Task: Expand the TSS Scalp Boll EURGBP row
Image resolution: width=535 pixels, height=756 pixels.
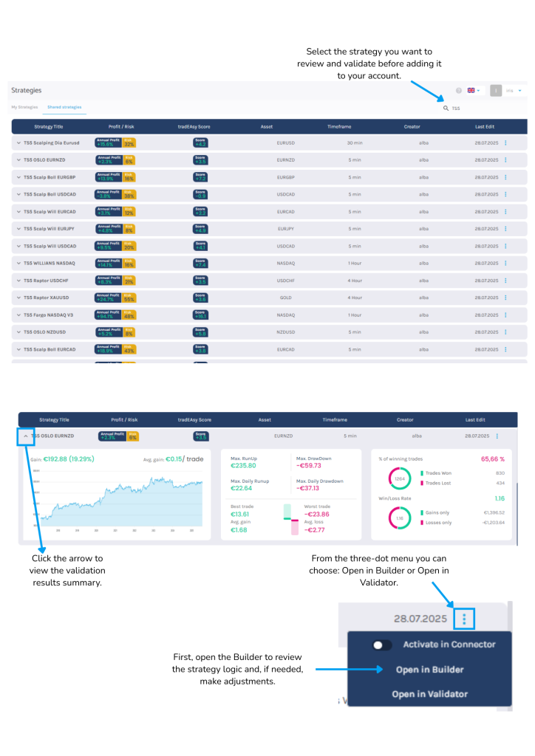Action: click(18, 177)
